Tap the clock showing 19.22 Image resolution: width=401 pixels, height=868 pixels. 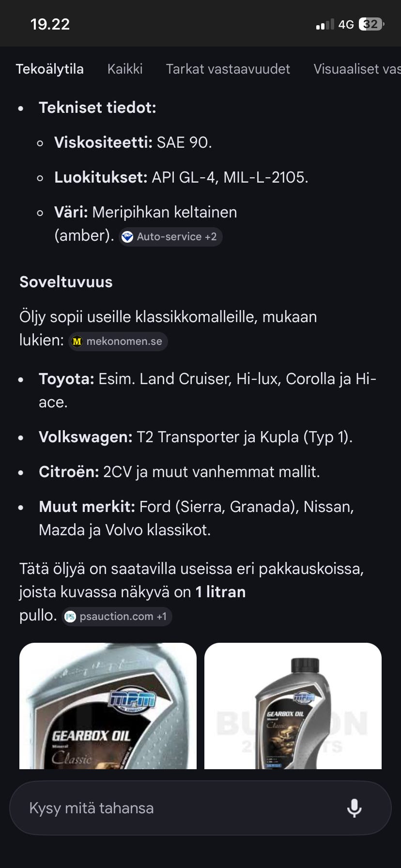tap(49, 23)
